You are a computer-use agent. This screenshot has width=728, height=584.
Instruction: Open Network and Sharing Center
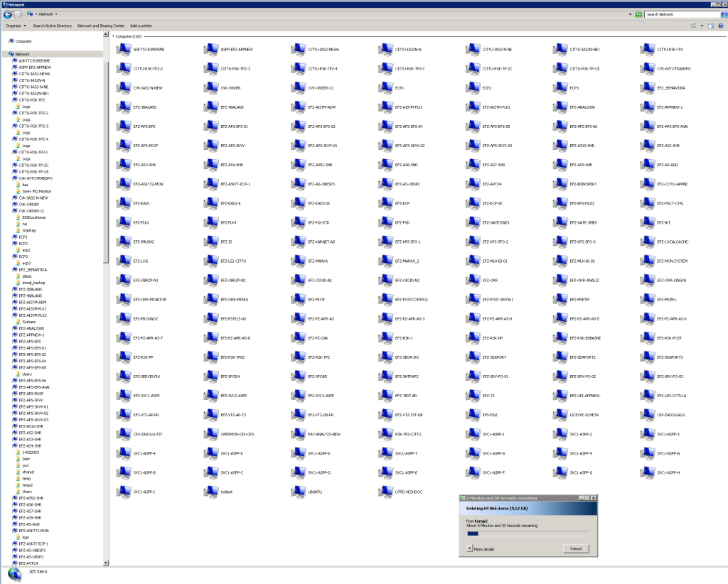pos(100,26)
